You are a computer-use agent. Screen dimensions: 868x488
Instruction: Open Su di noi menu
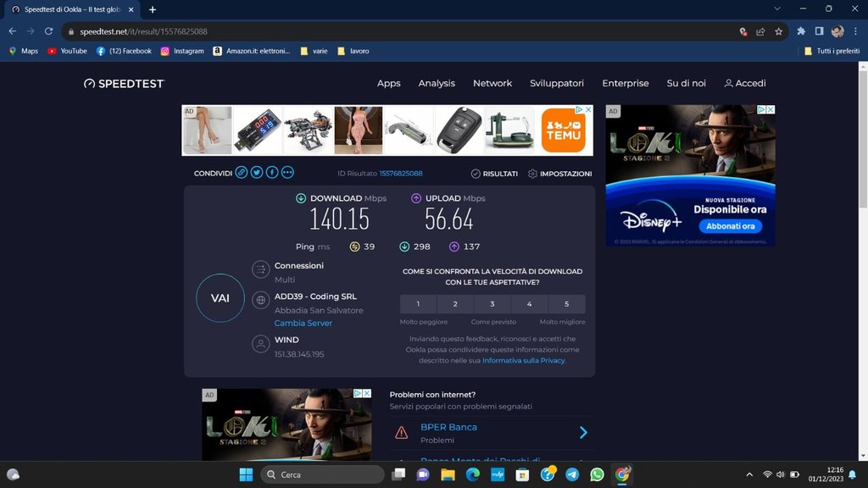coord(686,83)
